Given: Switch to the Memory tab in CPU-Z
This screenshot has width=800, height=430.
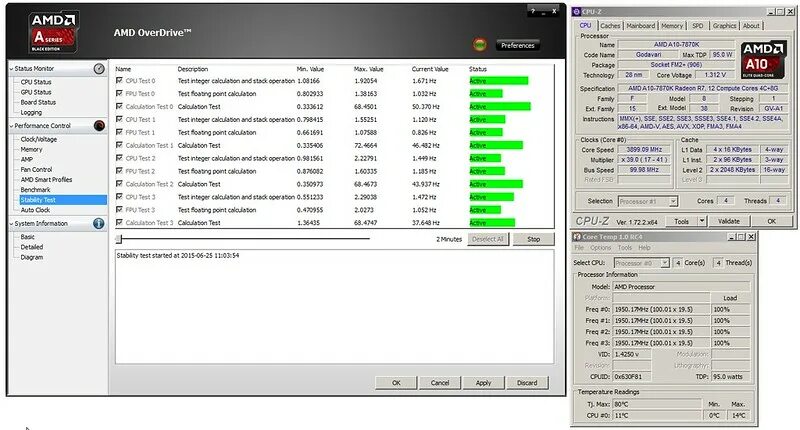Looking at the screenshot, I should pos(672,26).
